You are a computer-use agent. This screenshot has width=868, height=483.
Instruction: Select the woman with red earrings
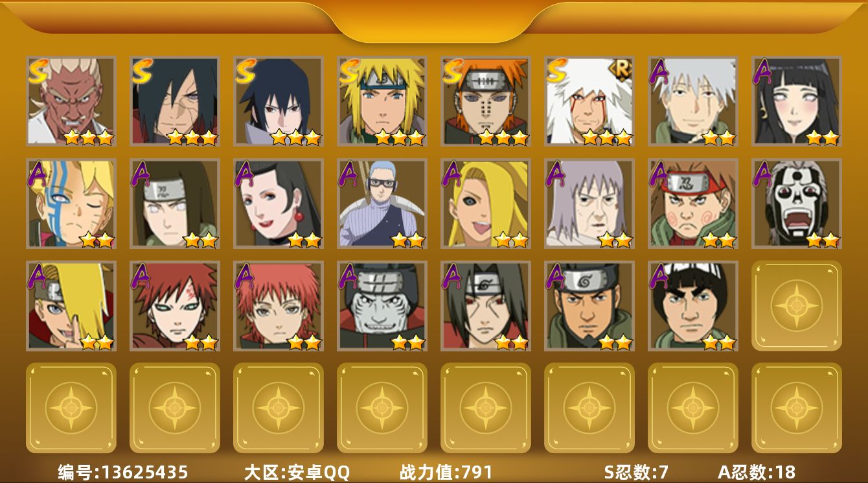tap(278, 203)
